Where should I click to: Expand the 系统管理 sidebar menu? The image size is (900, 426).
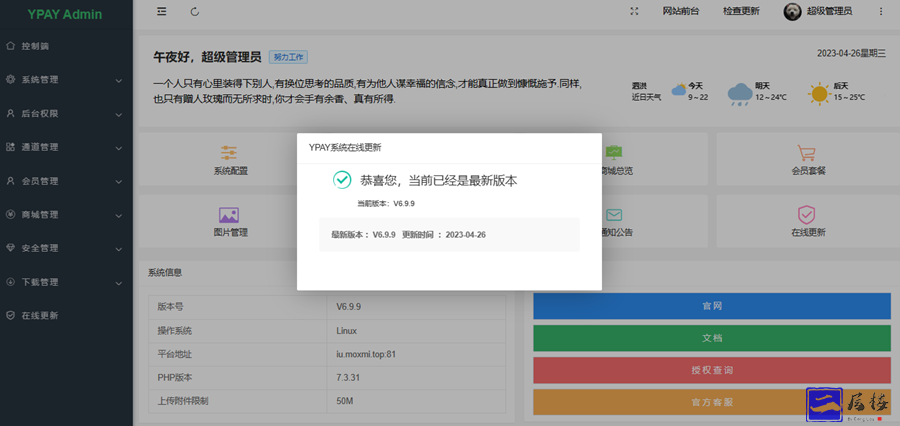[66, 80]
